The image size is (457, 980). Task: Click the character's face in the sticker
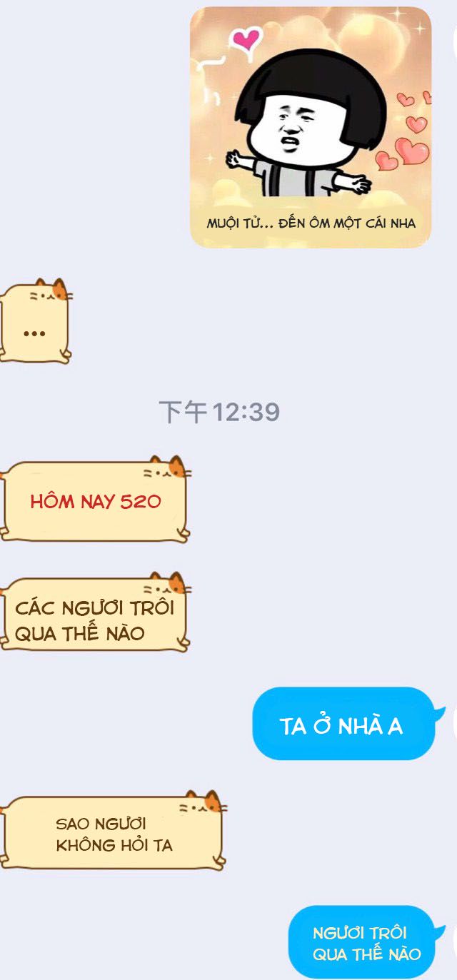pyautogui.click(x=295, y=124)
